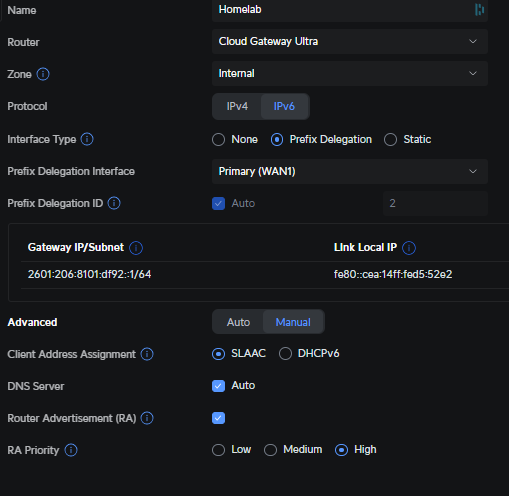Disable the Router Advertisement checkbox

point(218,418)
